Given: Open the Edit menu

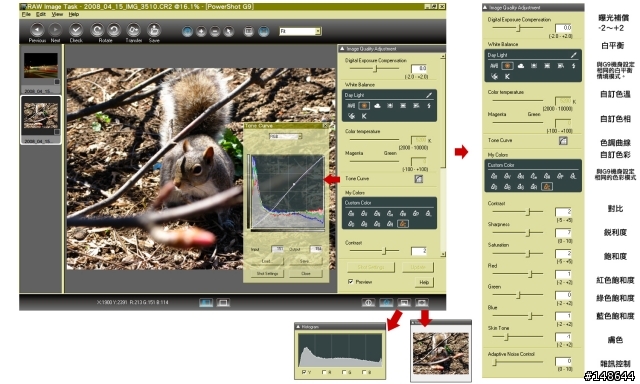Looking at the screenshot, I should pos(40,14).
